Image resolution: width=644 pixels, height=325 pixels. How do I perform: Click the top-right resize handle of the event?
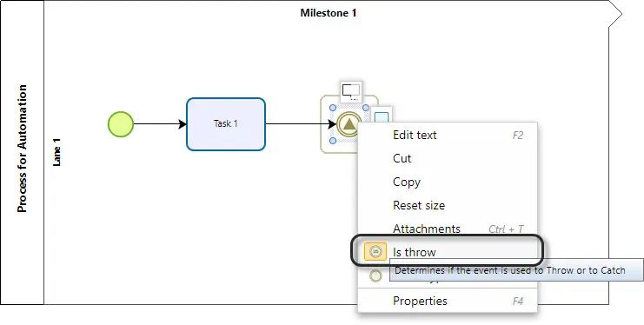[x=366, y=108]
